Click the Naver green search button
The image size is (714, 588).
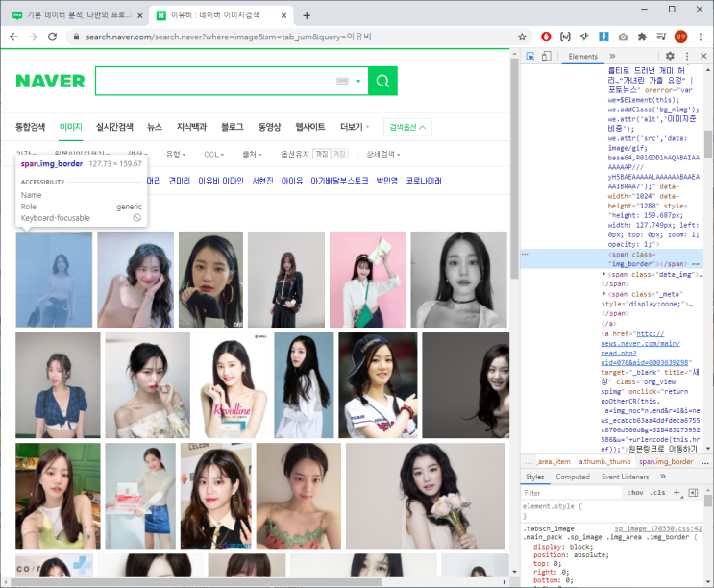click(x=382, y=81)
